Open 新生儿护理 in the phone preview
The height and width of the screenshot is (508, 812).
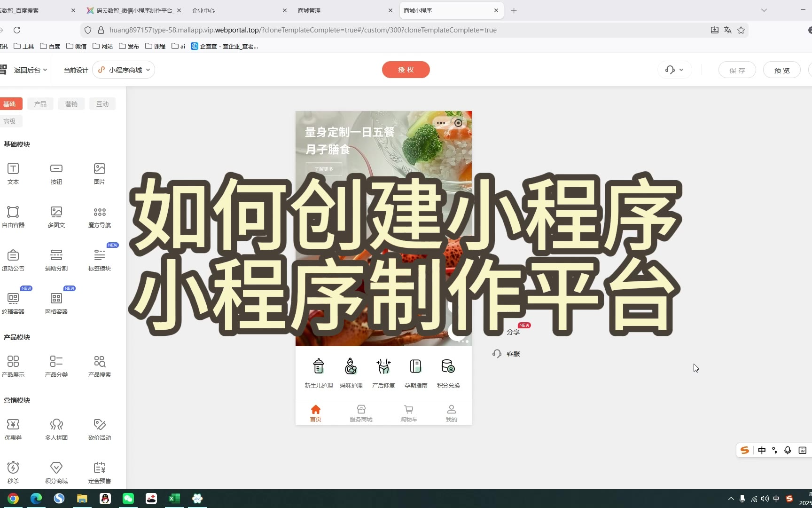pyautogui.click(x=319, y=373)
